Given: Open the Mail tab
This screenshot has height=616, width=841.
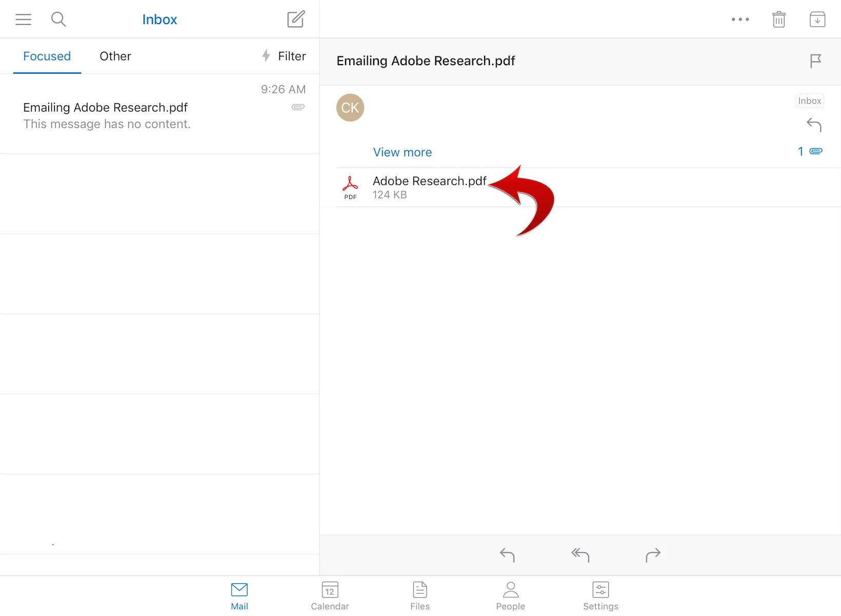Looking at the screenshot, I should click(239, 596).
